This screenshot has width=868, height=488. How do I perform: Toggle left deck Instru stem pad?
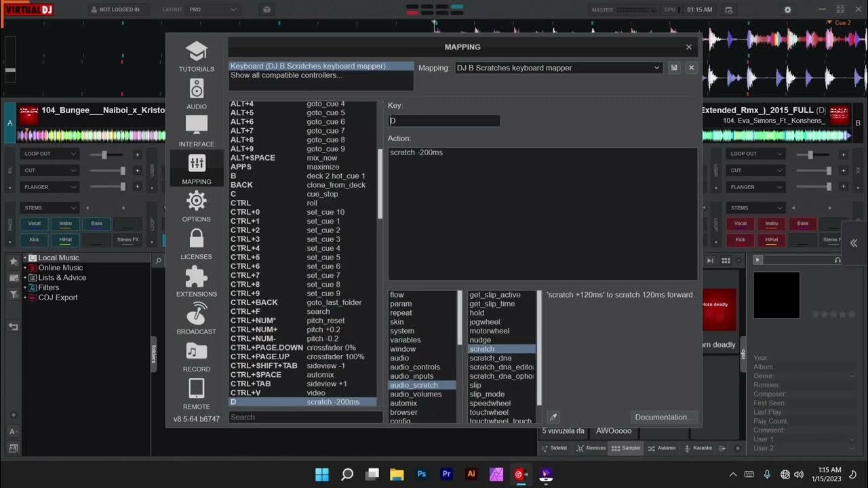tap(66, 223)
